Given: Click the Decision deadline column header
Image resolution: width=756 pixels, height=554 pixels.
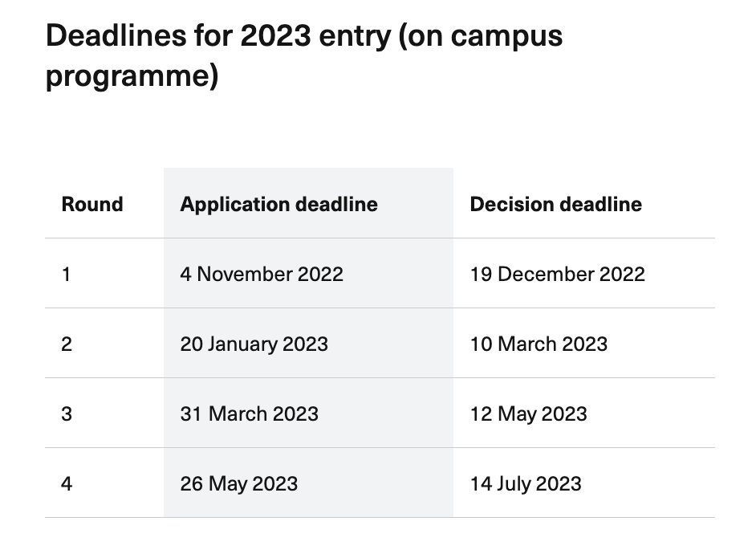Looking at the screenshot, I should point(555,204).
